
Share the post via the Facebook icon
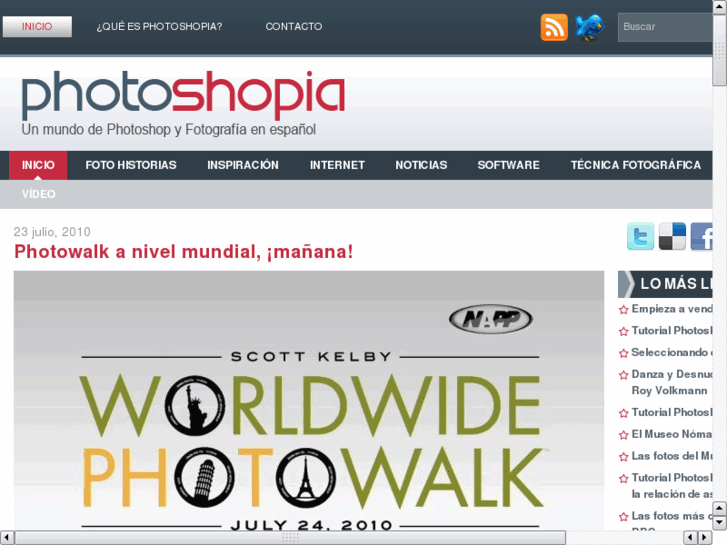click(x=701, y=236)
